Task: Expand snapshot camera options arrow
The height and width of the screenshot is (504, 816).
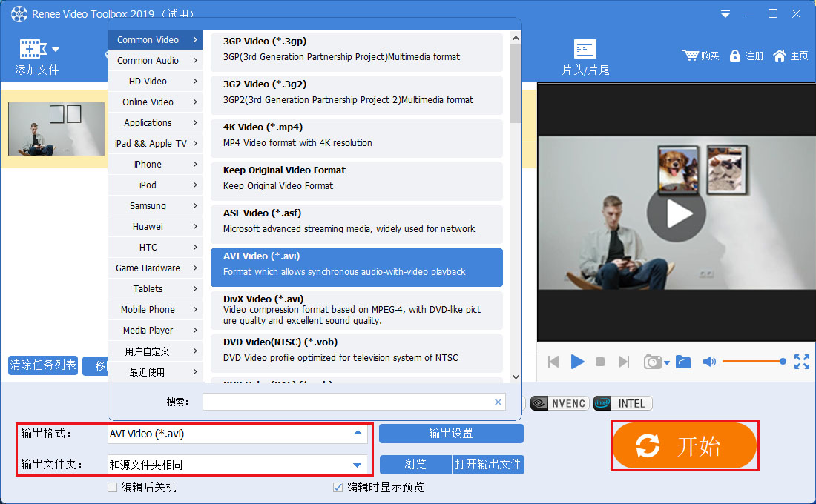Action: [667, 363]
